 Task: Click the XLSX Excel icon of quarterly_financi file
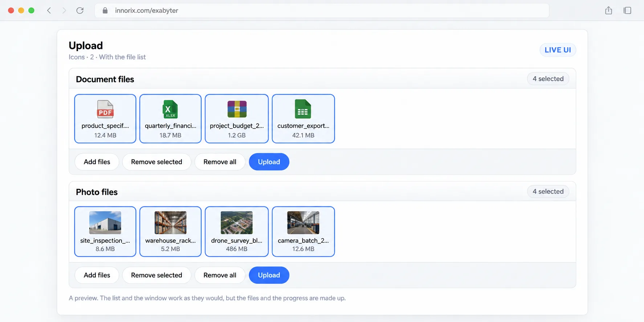pos(170,109)
